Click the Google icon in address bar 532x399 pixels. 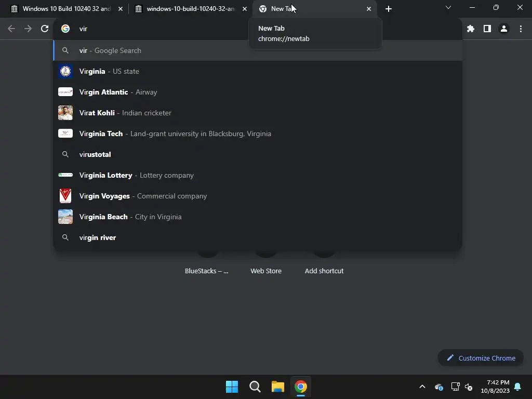[65, 29]
